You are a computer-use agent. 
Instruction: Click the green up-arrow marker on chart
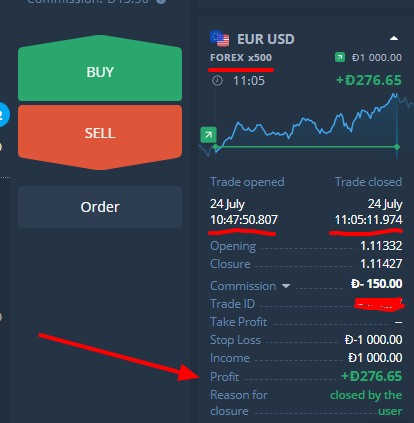pos(208,135)
